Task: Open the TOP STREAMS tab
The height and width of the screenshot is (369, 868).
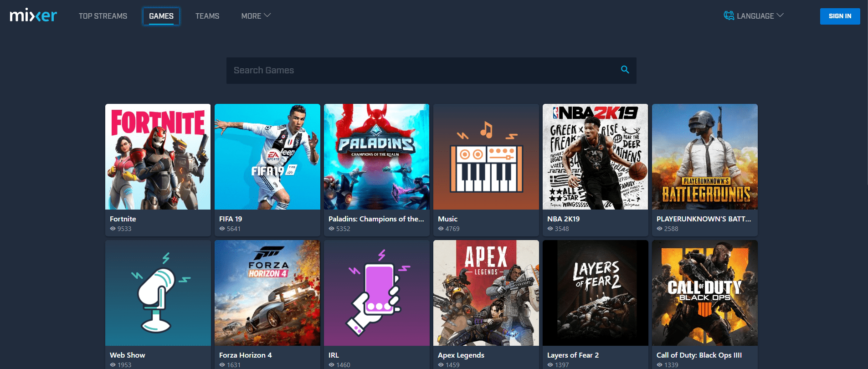Action: (x=103, y=16)
